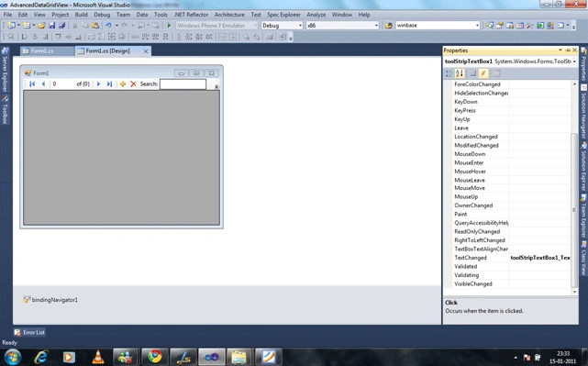Viewport: 588px width, 366px height.
Task: Open the Debug menu
Action: tap(102, 15)
